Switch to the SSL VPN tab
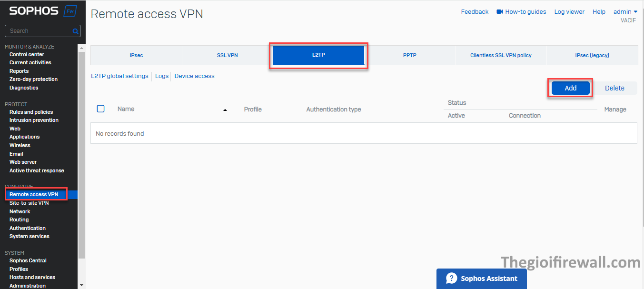Screen dimensions: 644x289 (228, 55)
